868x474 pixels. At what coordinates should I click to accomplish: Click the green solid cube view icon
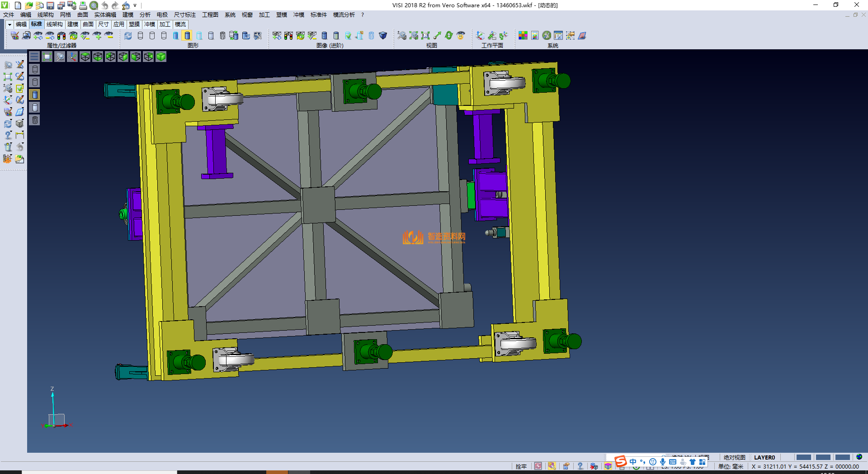point(161,57)
